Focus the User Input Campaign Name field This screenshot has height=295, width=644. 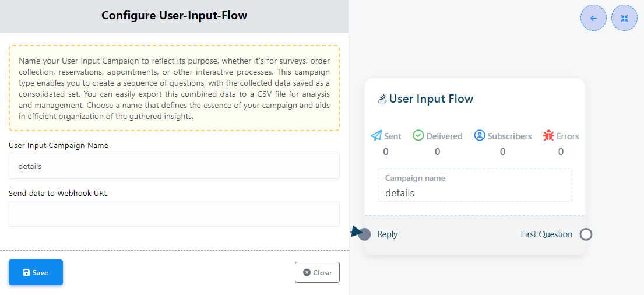(174, 166)
